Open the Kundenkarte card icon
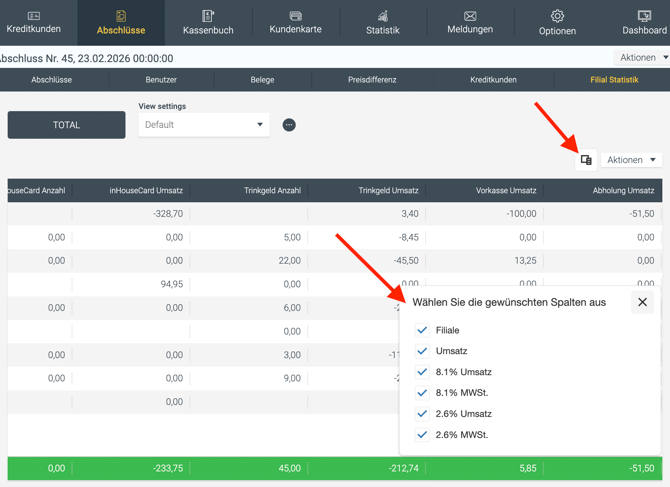The image size is (670, 487). 295,16
